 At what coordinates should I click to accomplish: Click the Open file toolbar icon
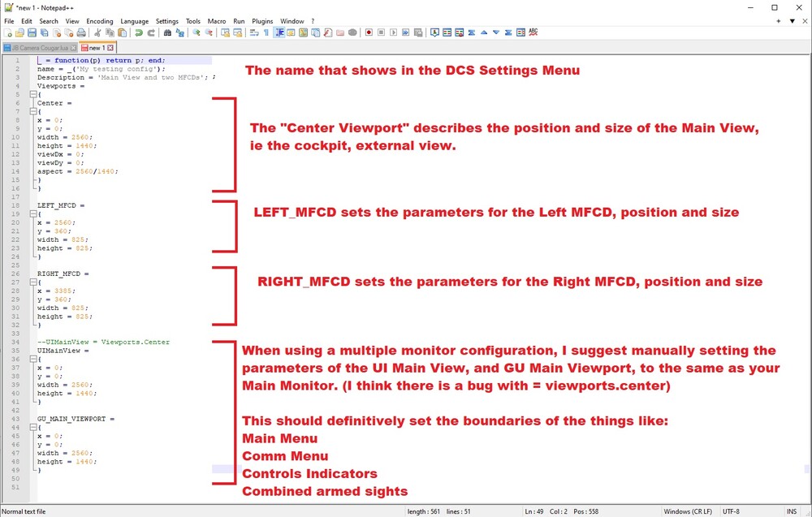click(x=19, y=32)
